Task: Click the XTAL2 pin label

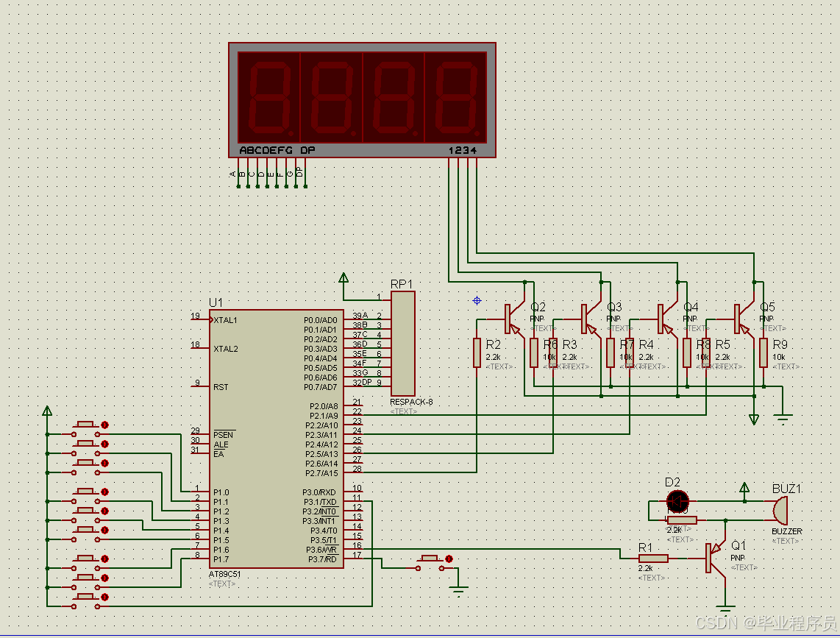Action: tap(226, 349)
